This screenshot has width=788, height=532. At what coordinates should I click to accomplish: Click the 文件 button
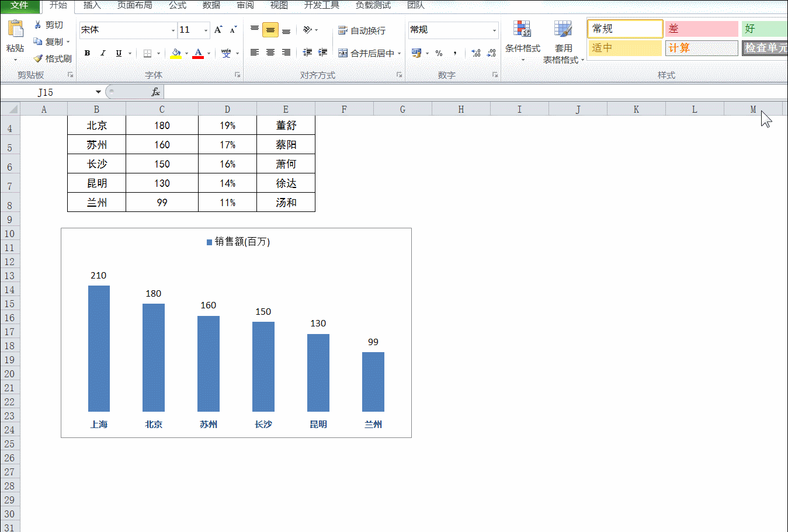point(19,5)
